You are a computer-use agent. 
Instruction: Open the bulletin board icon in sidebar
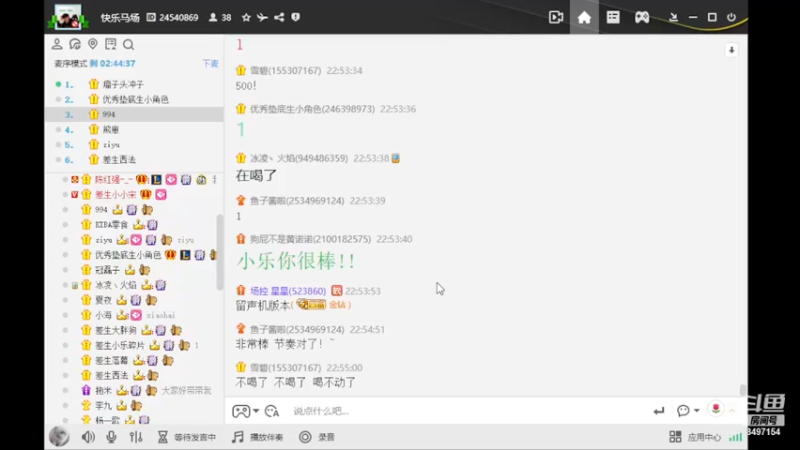(110, 44)
